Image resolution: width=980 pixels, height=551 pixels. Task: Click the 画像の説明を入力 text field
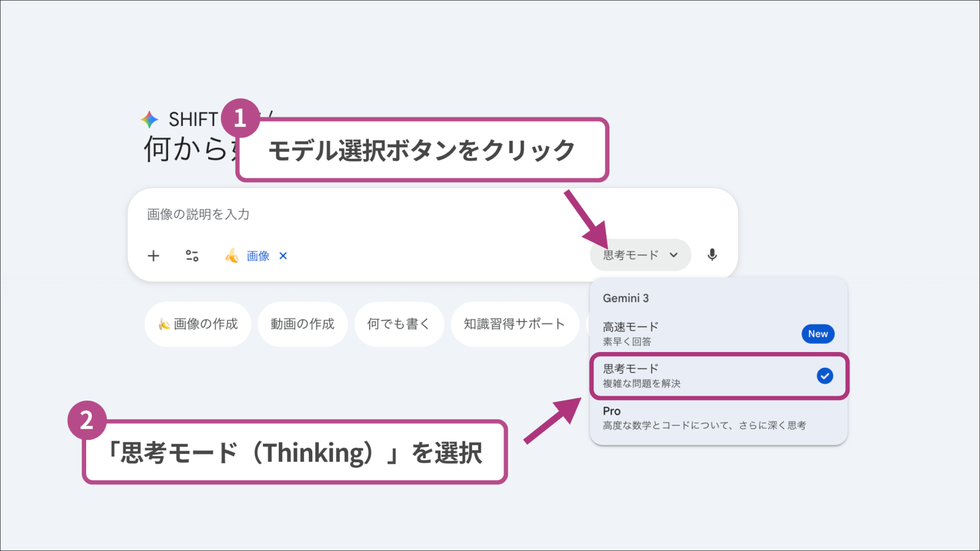pos(198,214)
